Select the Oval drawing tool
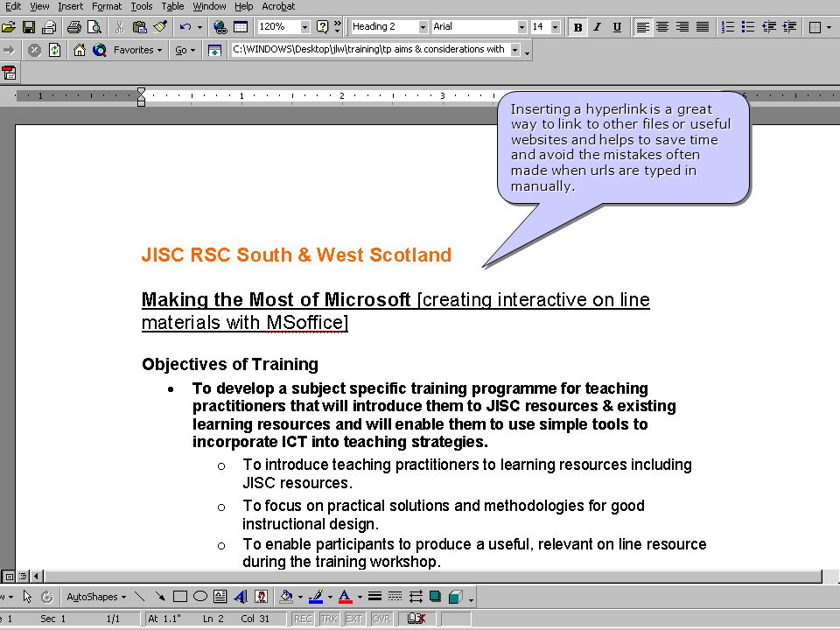Viewport: 840px width, 630px height. pyautogui.click(x=200, y=596)
